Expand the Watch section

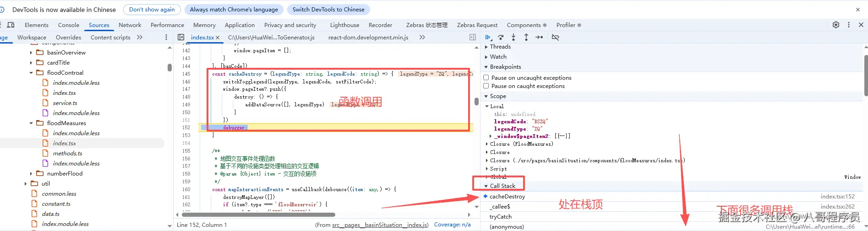pos(486,56)
